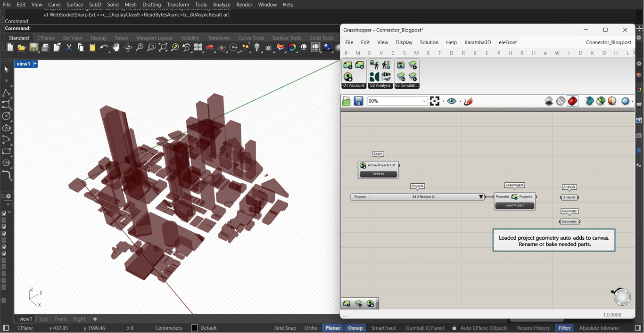Disable Osnap in status bar
The width and height of the screenshot is (644, 333).
(355, 328)
